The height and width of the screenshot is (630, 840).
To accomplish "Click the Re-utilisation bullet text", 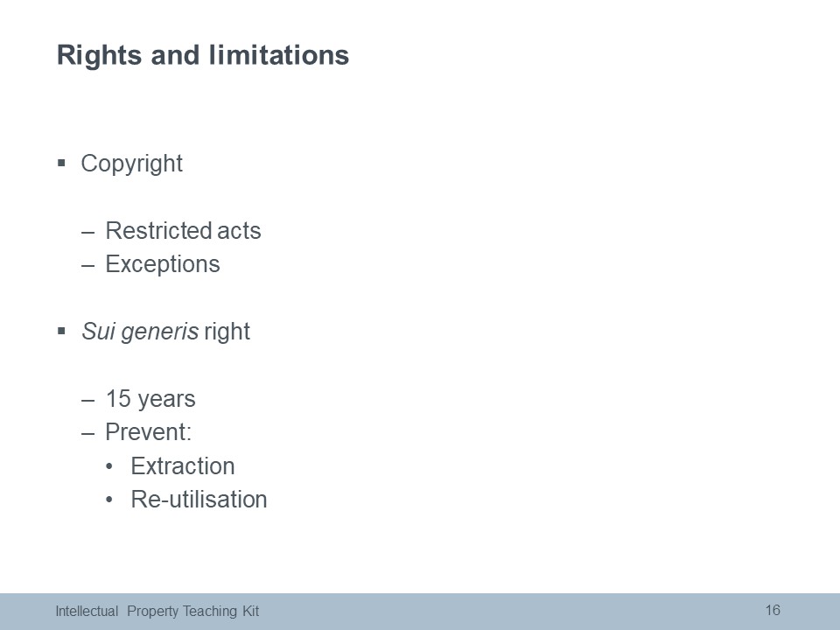I will 199,500.
